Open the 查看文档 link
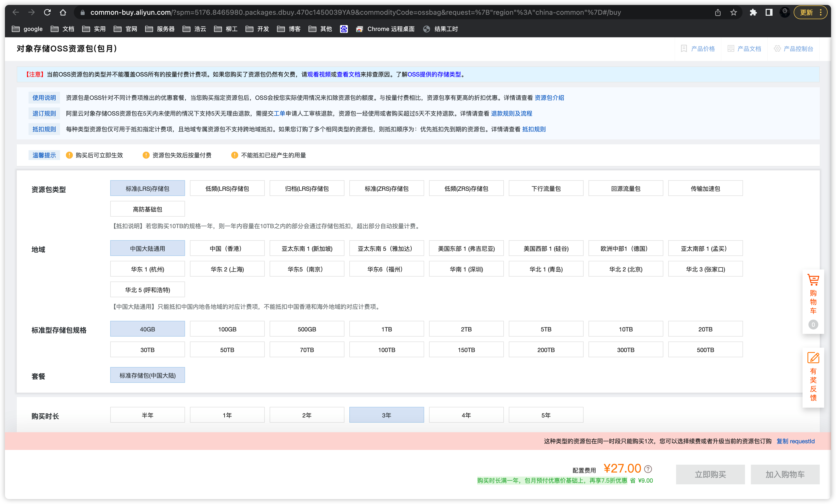Viewport: 836px width, 504px height. (348, 74)
